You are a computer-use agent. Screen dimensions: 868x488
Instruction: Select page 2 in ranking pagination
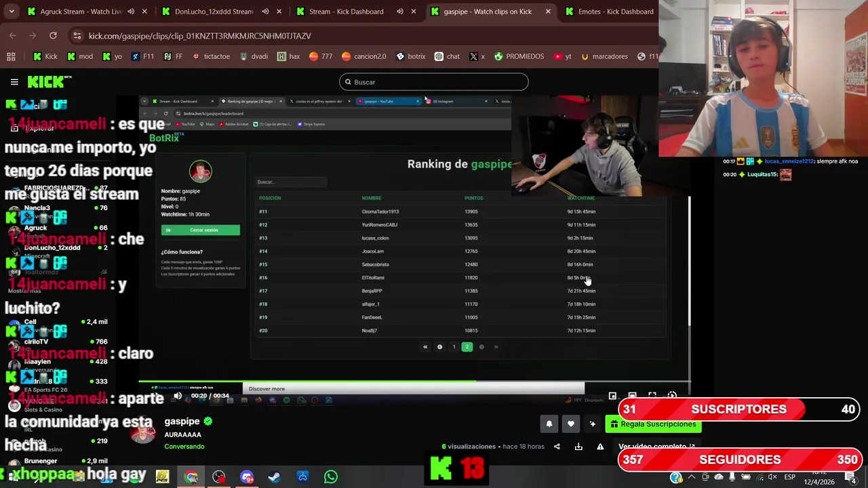(x=467, y=347)
